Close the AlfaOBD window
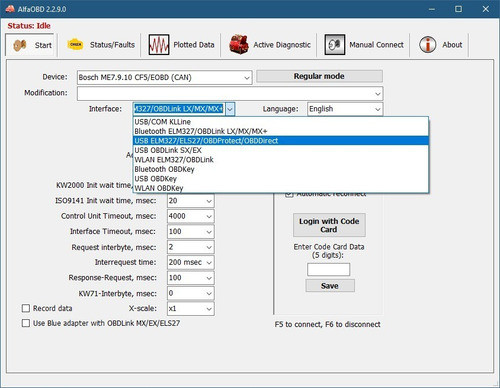500x388 pixels. click(486, 9)
